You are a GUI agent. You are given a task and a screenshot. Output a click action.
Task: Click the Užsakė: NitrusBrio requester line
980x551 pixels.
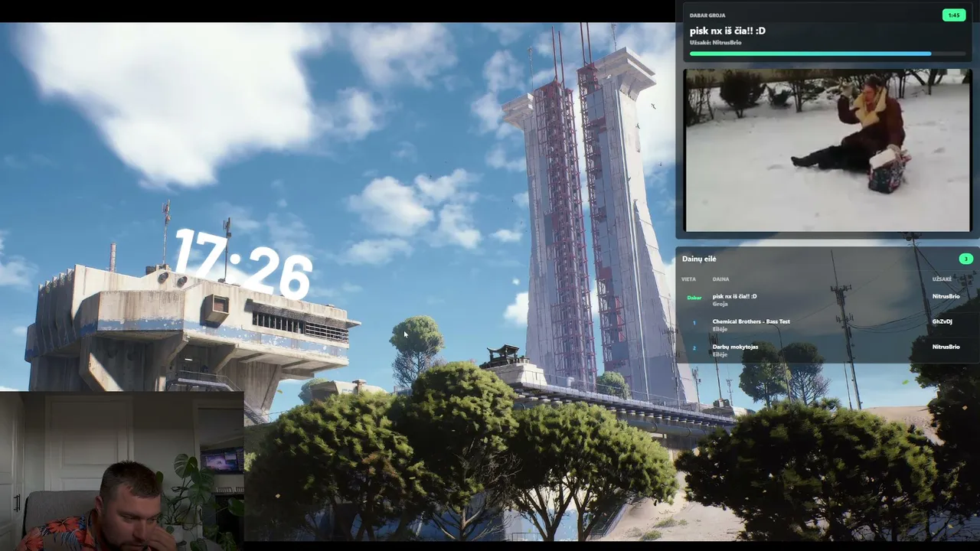tap(716, 43)
